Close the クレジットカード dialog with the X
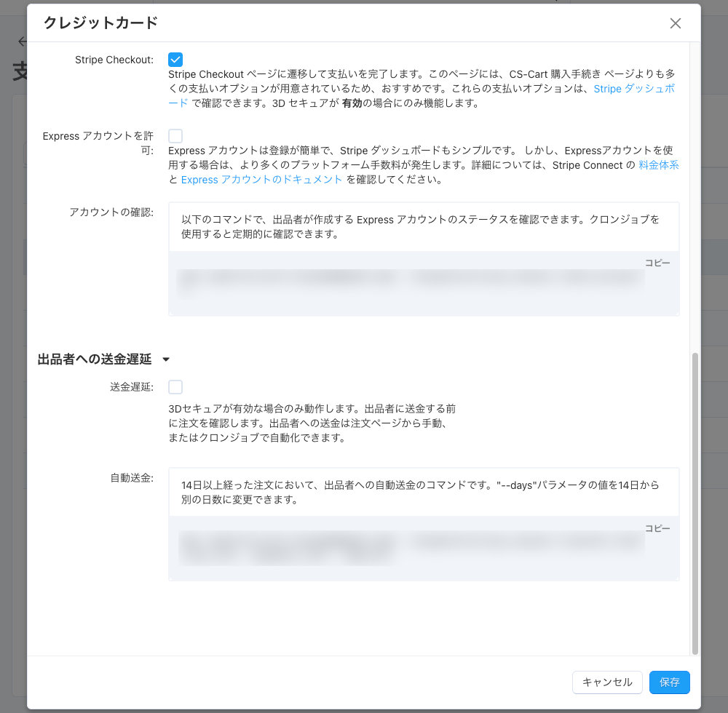Image resolution: width=728 pixels, height=713 pixels. (675, 23)
